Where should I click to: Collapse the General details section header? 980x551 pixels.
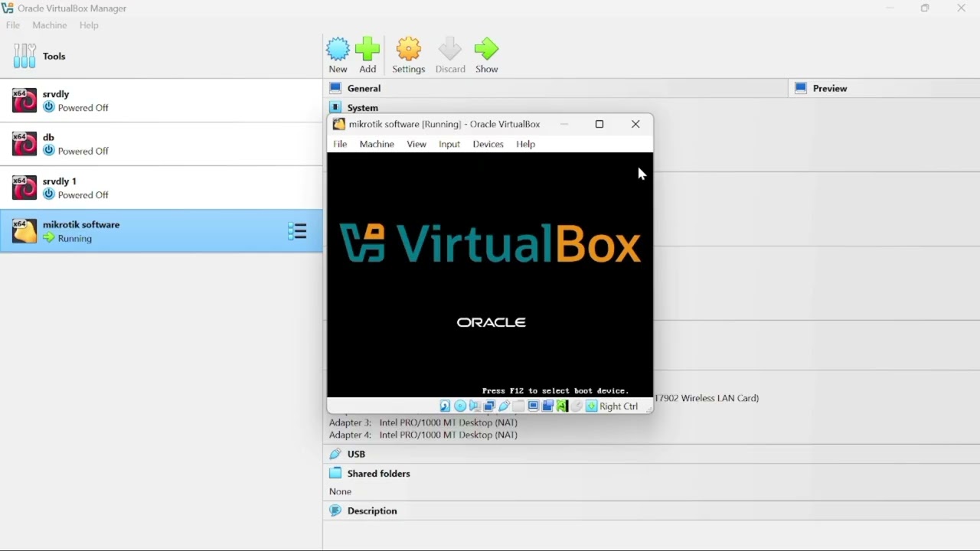555,88
